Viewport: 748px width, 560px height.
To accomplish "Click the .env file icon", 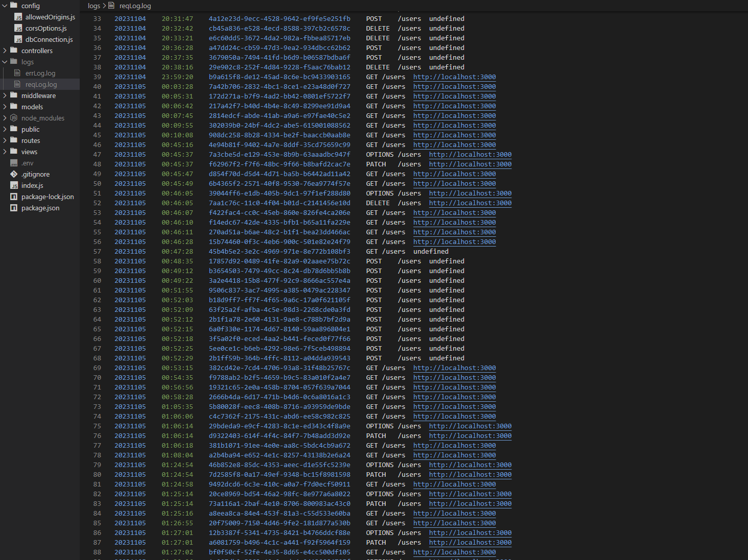I will tap(14, 163).
